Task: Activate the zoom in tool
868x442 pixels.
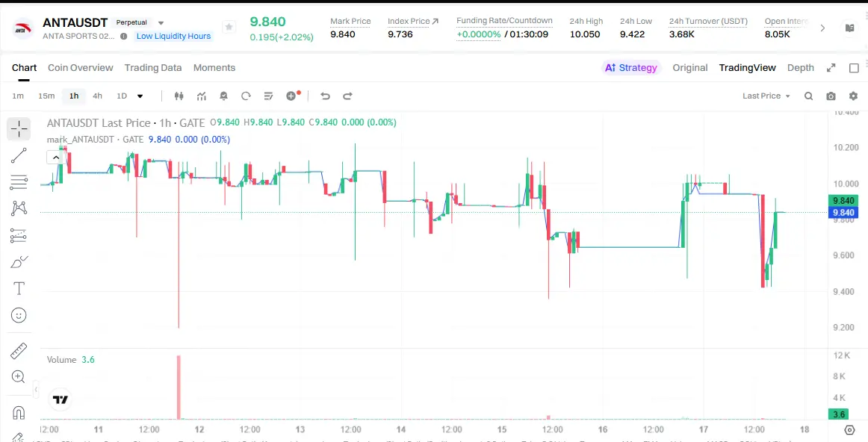Action: point(18,377)
